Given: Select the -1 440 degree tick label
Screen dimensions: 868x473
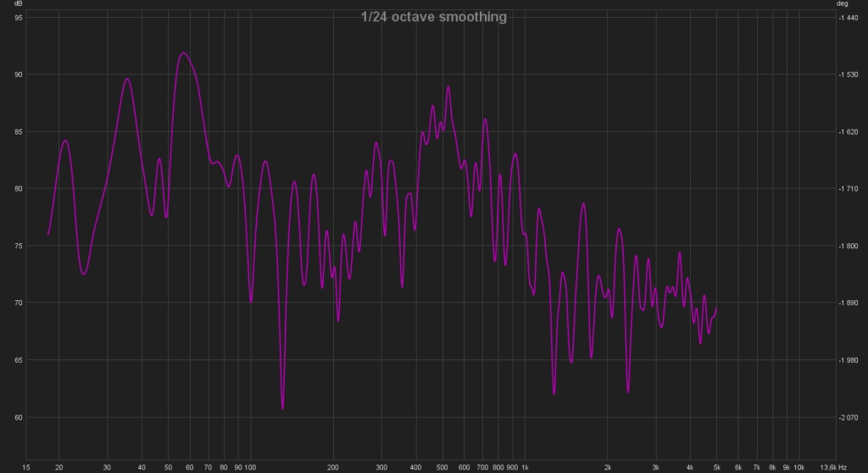Looking at the screenshot, I should (849, 18).
